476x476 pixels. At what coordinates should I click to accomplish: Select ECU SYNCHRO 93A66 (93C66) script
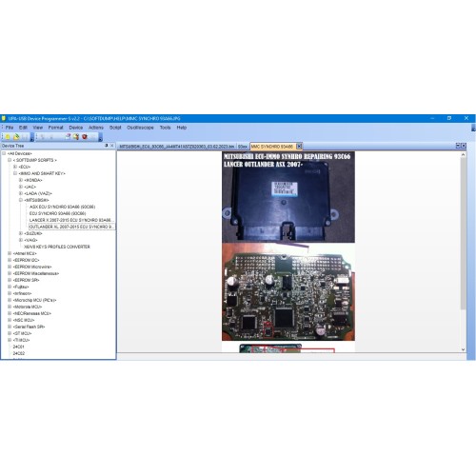[x=57, y=213]
